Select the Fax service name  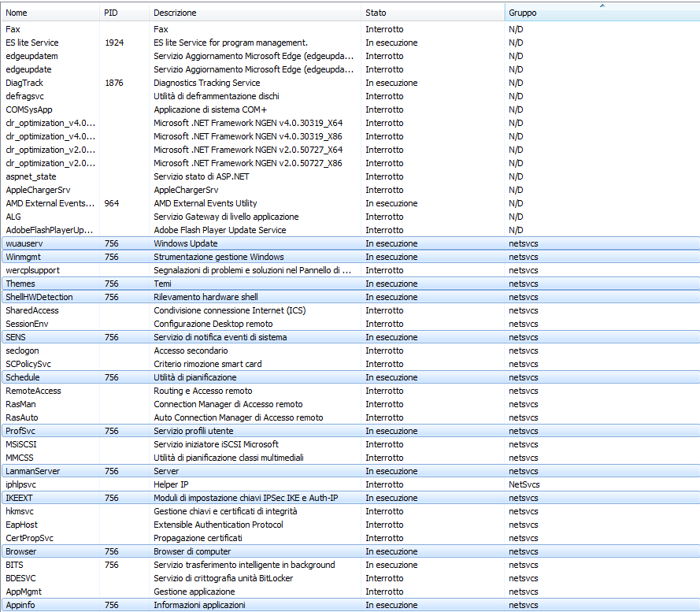pos(13,29)
